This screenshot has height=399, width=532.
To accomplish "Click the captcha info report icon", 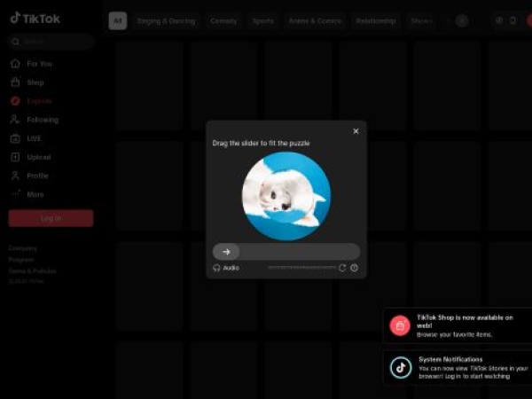I will 354,268.
